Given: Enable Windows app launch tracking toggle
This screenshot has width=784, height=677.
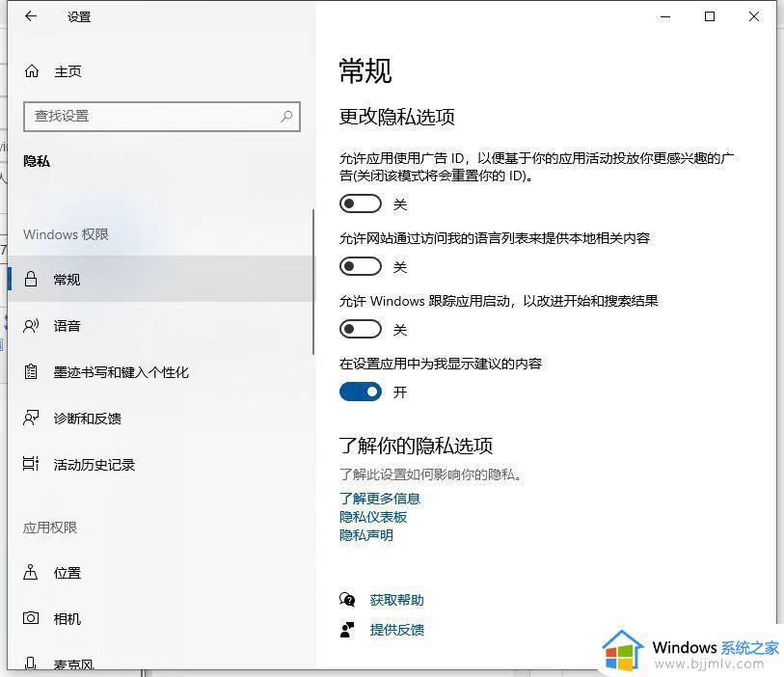Looking at the screenshot, I should tap(361, 329).
